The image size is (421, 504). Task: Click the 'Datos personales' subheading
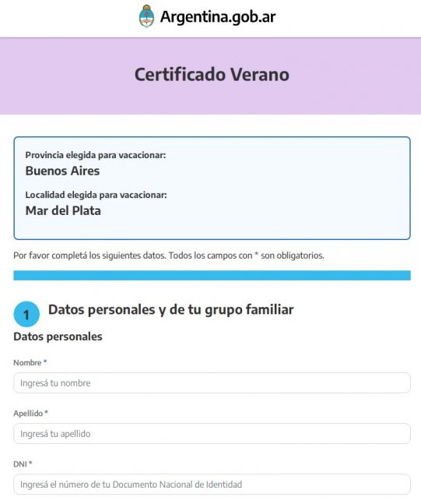pos(58,337)
